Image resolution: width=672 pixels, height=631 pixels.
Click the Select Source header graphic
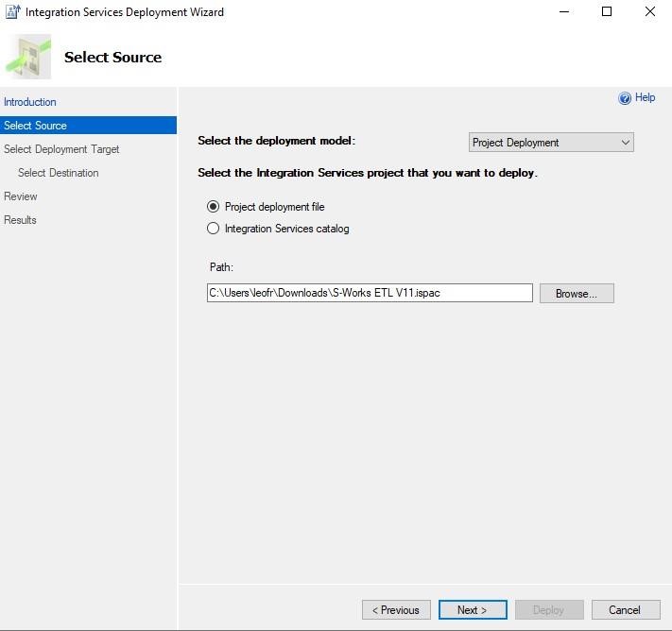(28, 57)
